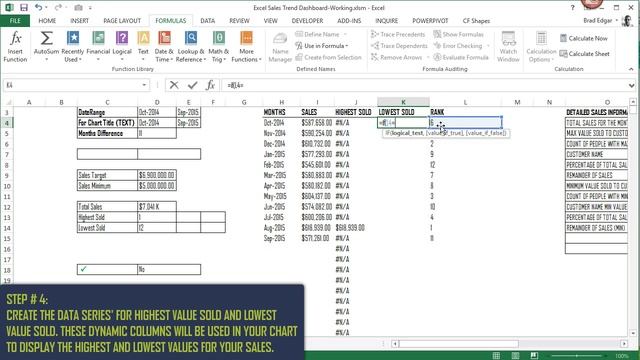Open Calculation Options menu
Image resolution: width=640 pixels, height=360 pixels.
coord(541,47)
